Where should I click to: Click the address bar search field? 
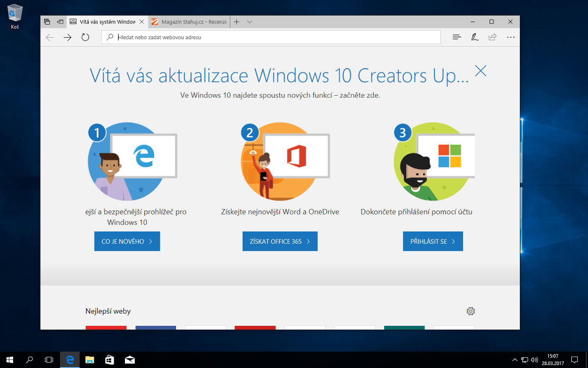pyautogui.click(x=271, y=37)
